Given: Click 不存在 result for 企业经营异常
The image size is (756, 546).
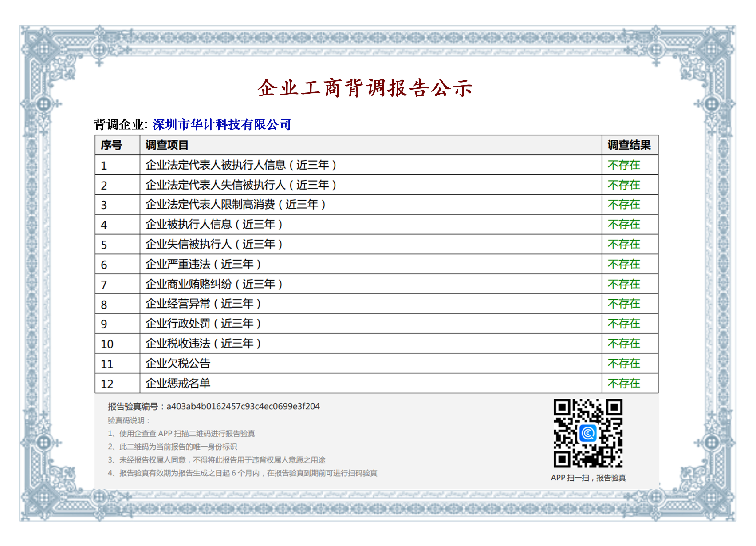Looking at the screenshot, I should (x=624, y=304).
